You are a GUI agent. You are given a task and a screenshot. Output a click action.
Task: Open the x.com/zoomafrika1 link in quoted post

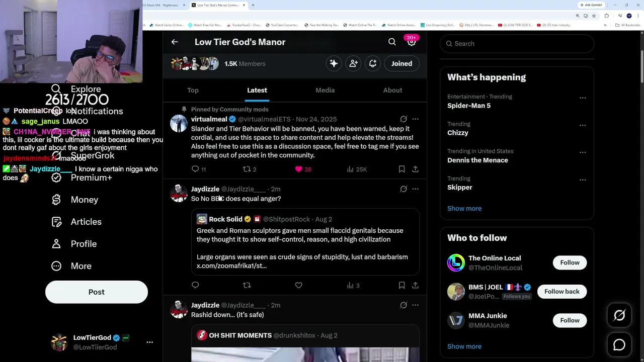(231, 266)
